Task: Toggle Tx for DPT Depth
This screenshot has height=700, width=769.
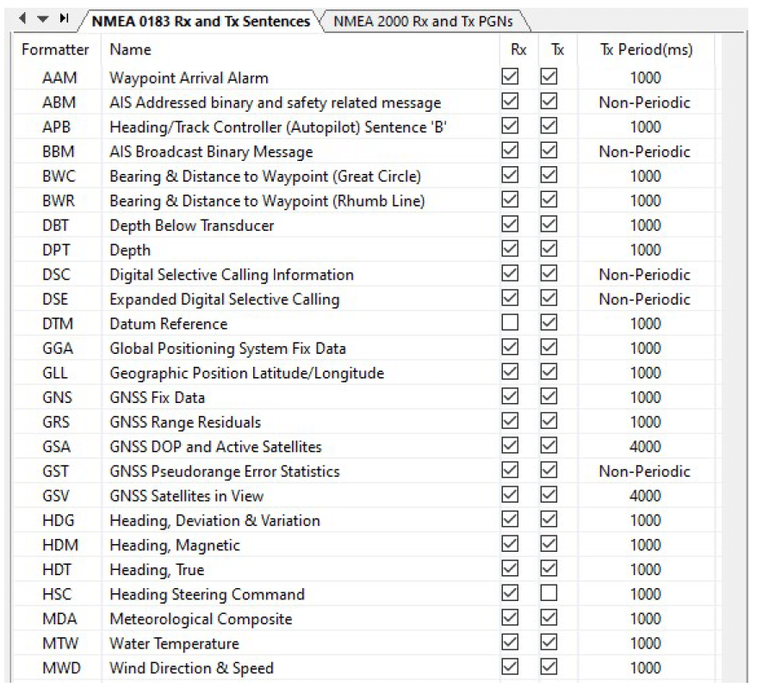Action: tap(549, 249)
